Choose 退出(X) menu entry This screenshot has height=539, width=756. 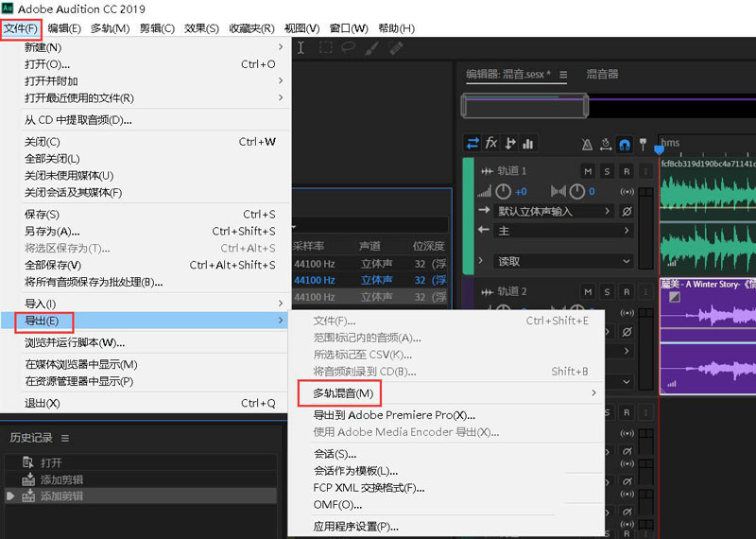[x=146, y=403]
